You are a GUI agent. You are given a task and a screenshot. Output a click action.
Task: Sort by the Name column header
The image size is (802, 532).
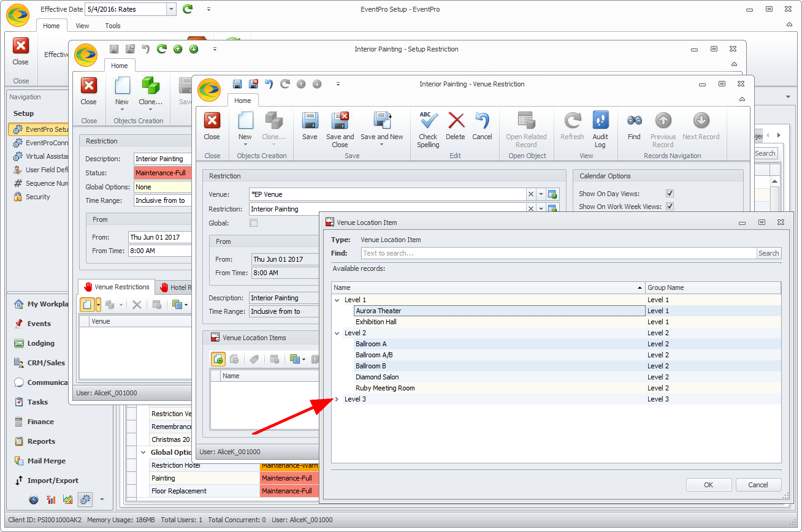488,287
